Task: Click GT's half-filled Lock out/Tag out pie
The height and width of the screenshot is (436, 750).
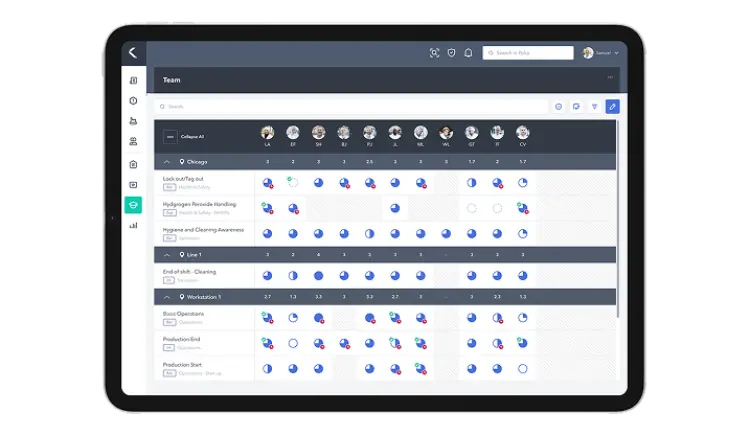Action: [x=472, y=183]
